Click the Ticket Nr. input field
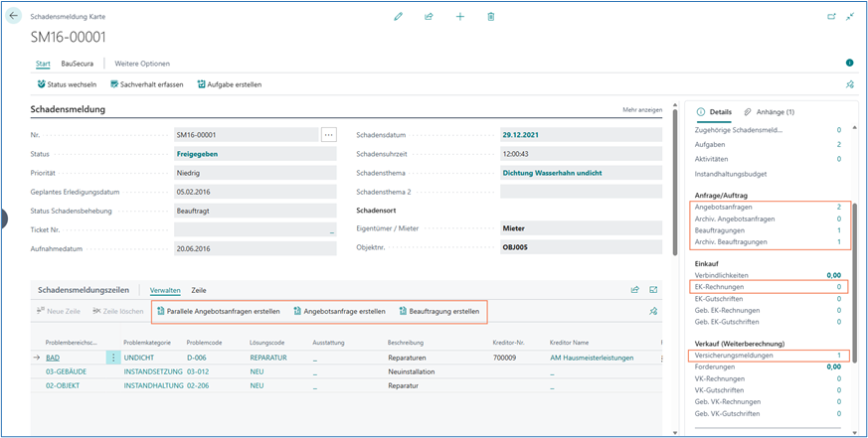This screenshot has width=868, height=438. [255, 229]
